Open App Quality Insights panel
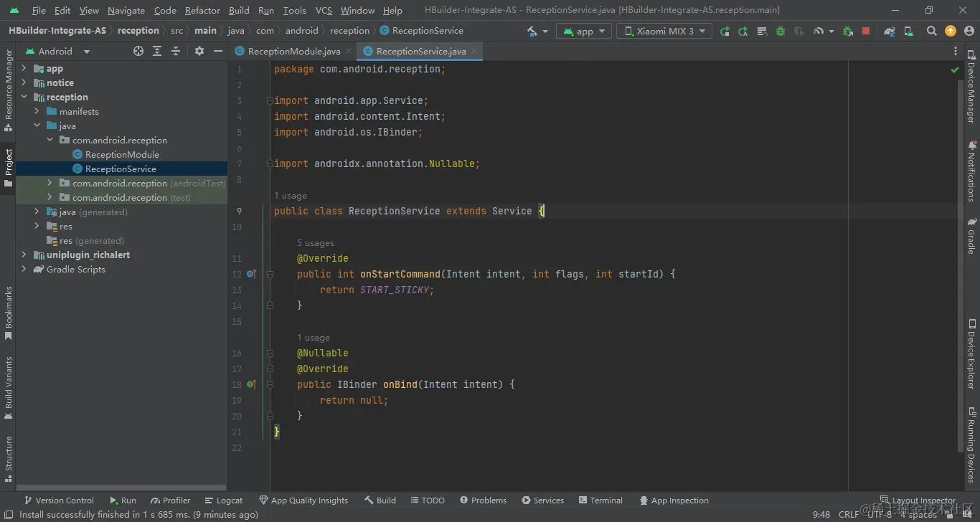This screenshot has height=522, width=980. pos(303,500)
